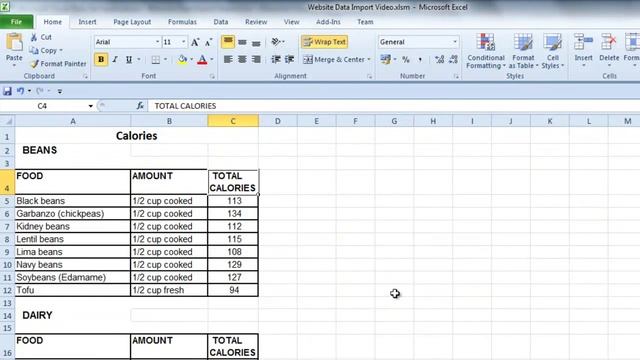Viewport: 640px width, 360px height.
Task: Click the Select All corner button
Action: [x=7, y=121]
